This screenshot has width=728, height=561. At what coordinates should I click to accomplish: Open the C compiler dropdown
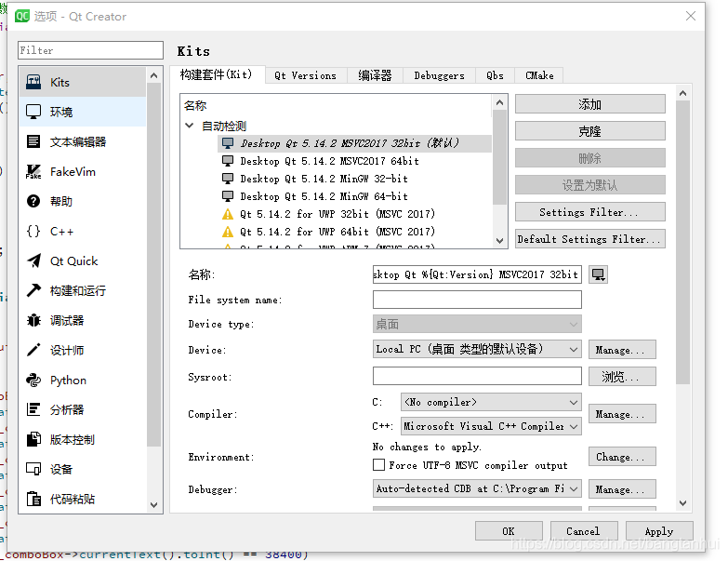pos(491,402)
